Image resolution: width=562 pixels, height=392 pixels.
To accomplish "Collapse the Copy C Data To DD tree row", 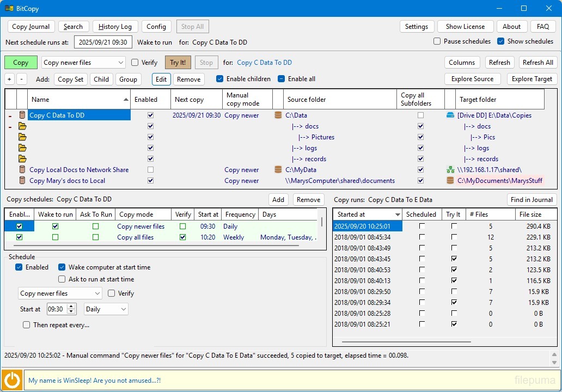I will (10, 115).
